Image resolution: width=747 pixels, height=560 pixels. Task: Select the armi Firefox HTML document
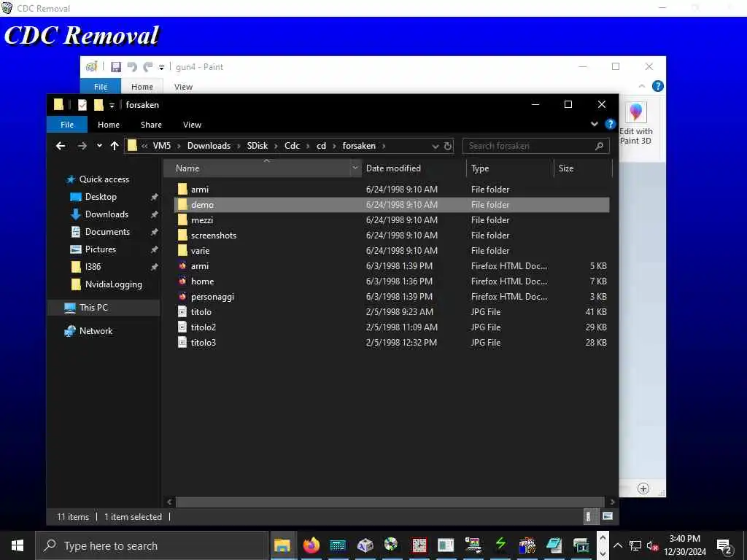(200, 265)
